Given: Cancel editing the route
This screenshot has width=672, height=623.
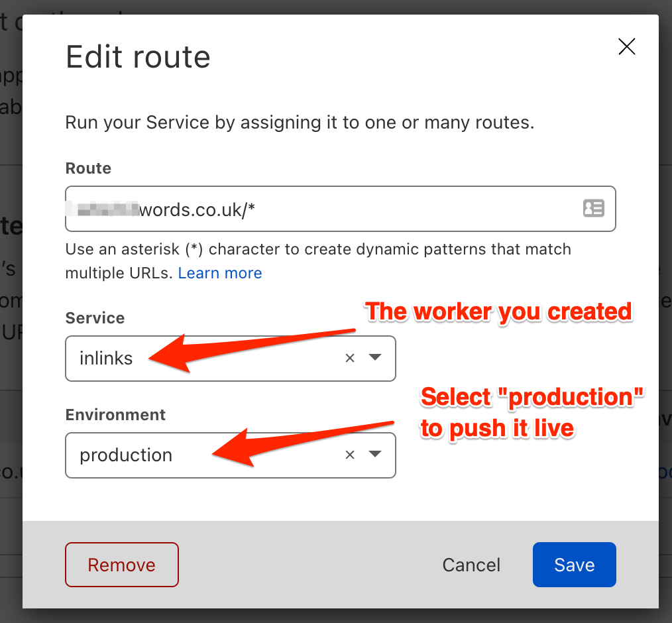Looking at the screenshot, I should click(471, 565).
